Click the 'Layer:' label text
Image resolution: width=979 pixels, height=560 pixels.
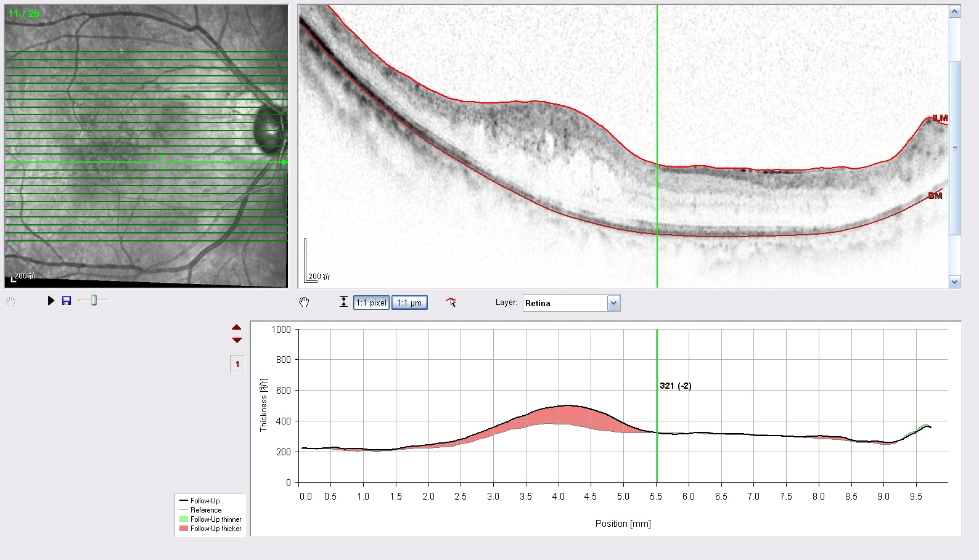pos(506,302)
